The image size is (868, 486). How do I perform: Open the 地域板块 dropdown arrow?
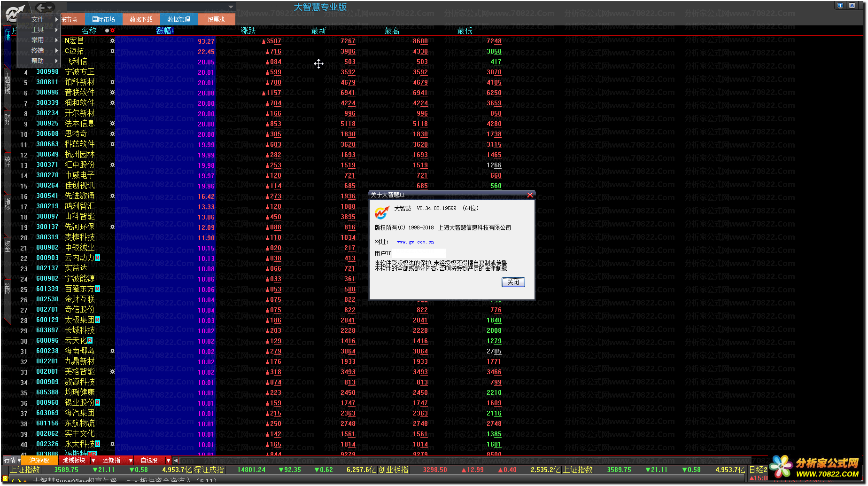coord(93,461)
